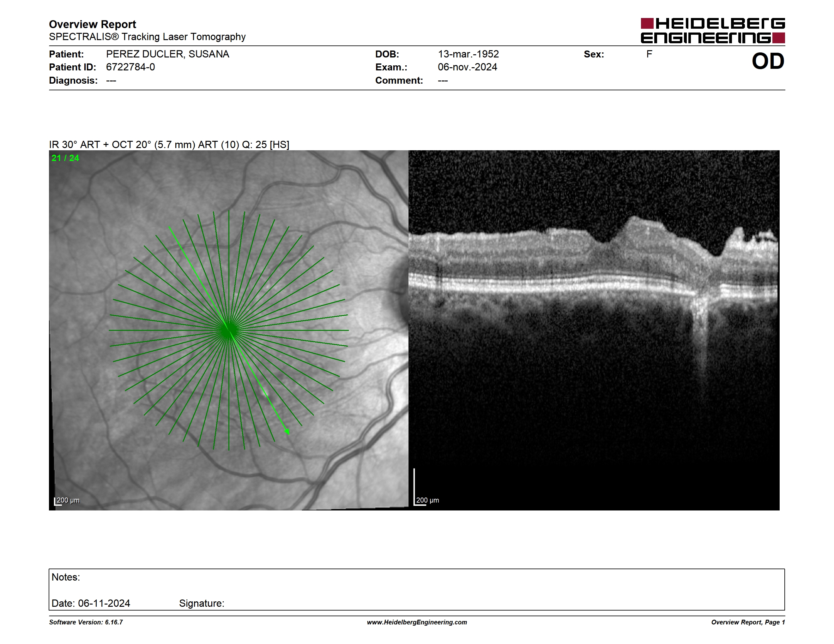Screen dimensions: 834x644
Task: Click the 'DOB:' label
Action: click(x=387, y=54)
